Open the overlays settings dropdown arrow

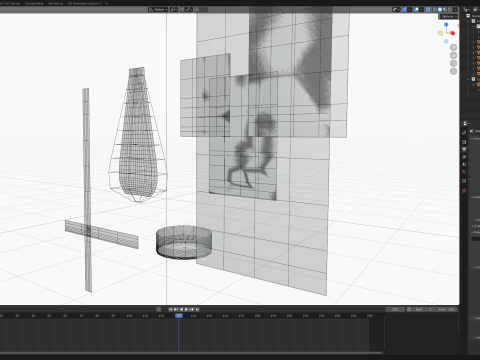421,9
